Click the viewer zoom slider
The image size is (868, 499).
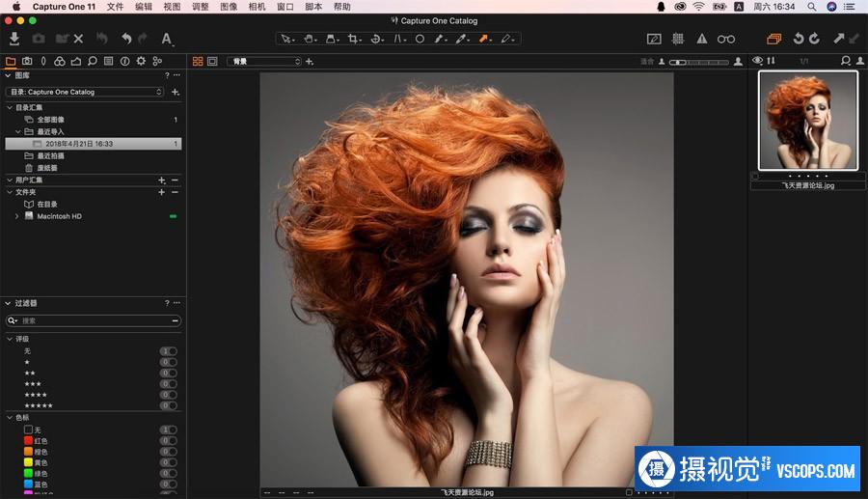point(699,62)
